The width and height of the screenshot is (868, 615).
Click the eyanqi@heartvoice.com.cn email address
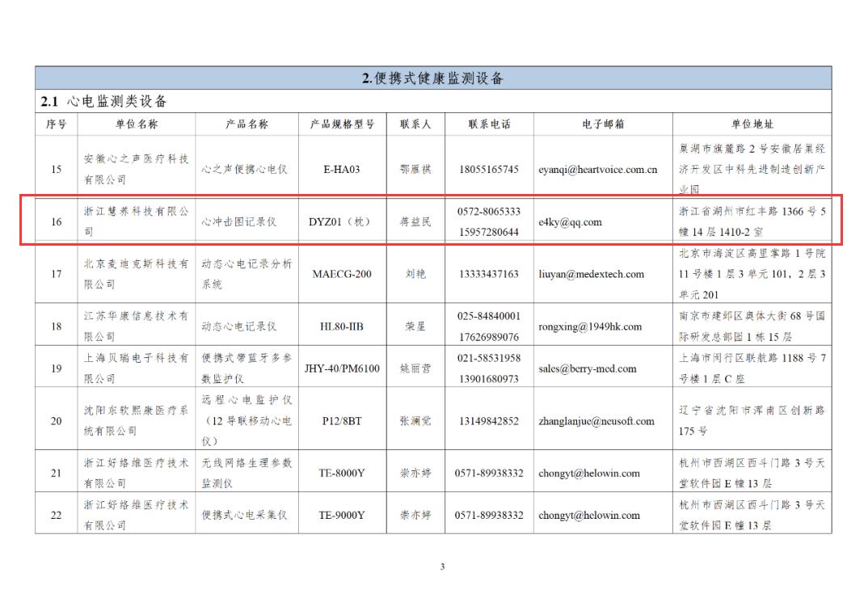pyautogui.click(x=598, y=170)
